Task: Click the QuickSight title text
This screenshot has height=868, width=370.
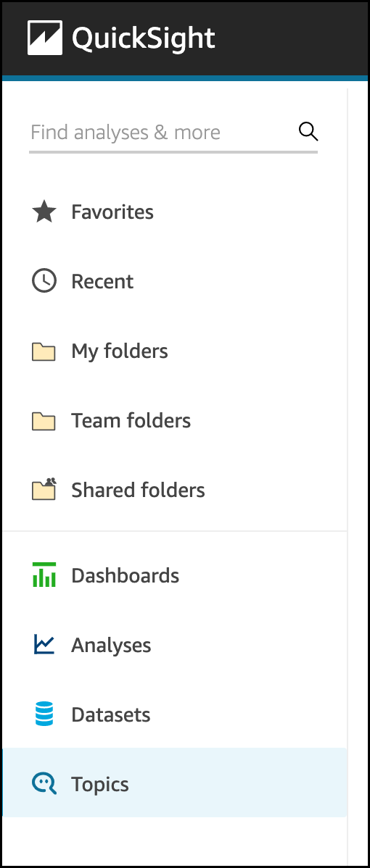Action: 144,38
